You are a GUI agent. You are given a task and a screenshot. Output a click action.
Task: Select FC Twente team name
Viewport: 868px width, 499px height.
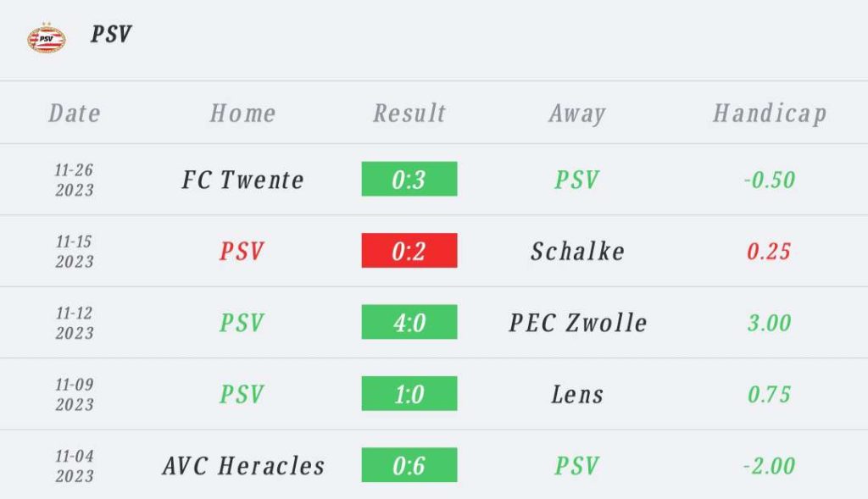coord(243,180)
